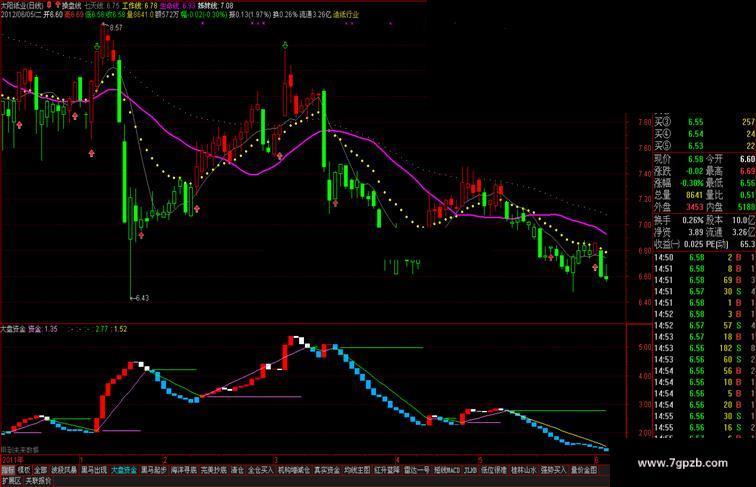Switch to 桂林山水 indicator tab
The image size is (756, 487).
(x=524, y=470)
